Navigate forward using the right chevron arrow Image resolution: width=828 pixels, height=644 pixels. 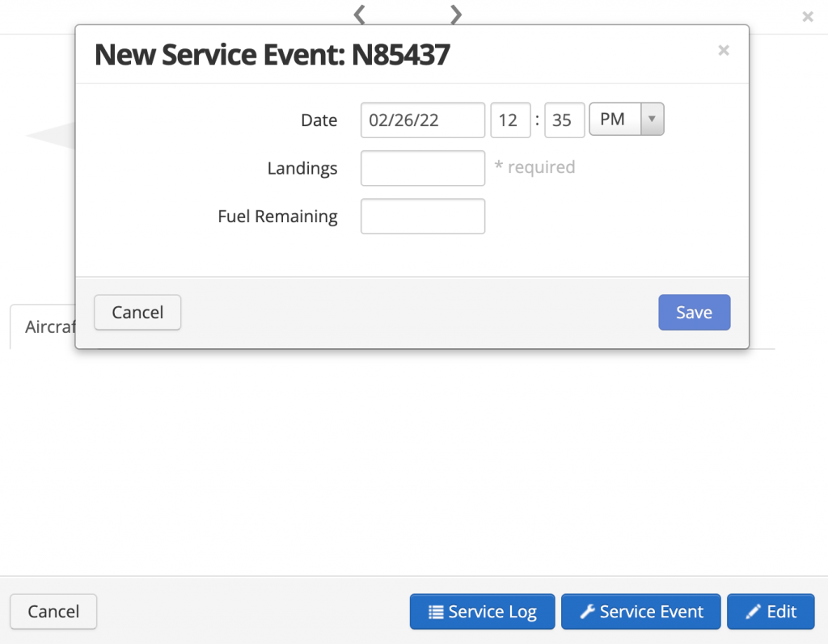click(x=455, y=15)
